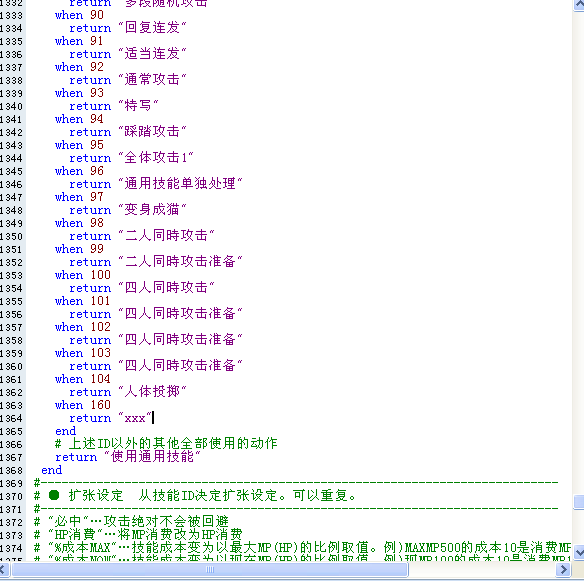
Task: Click the horizontal scrollbar right arrow
Action: (x=564, y=569)
